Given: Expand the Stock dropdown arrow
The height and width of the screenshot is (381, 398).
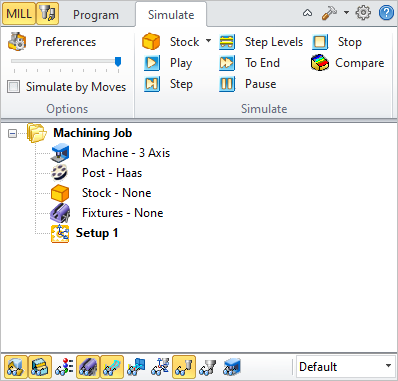Looking at the screenshot, I should pyautogui.click(x=208, y=41).
